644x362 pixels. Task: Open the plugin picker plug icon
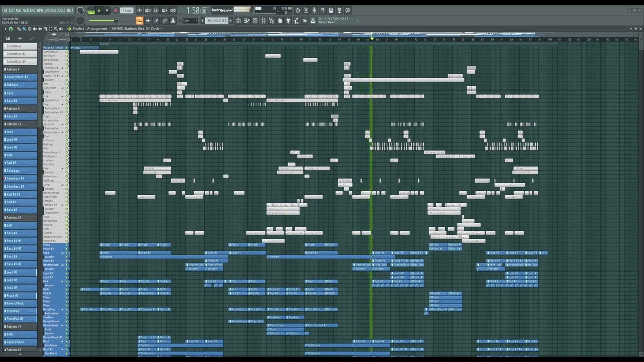[288, 21]
